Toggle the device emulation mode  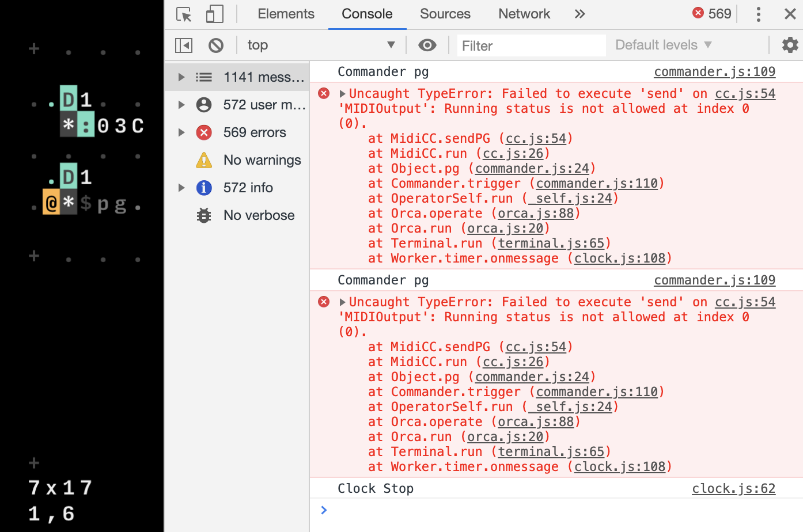point(213,13)
